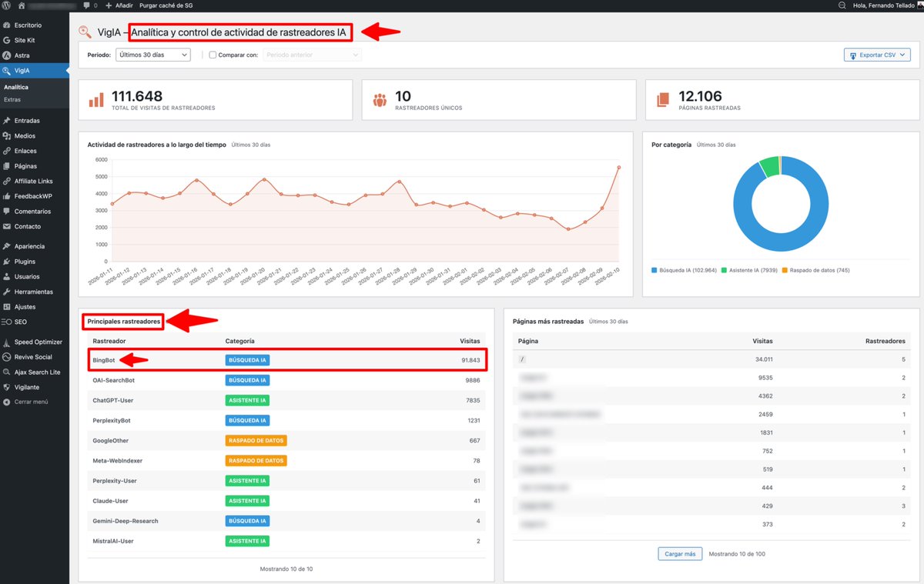Click the Revive Social sidebar icon
The width and height of the screenshot is (924, 584).
pos(7,357)
